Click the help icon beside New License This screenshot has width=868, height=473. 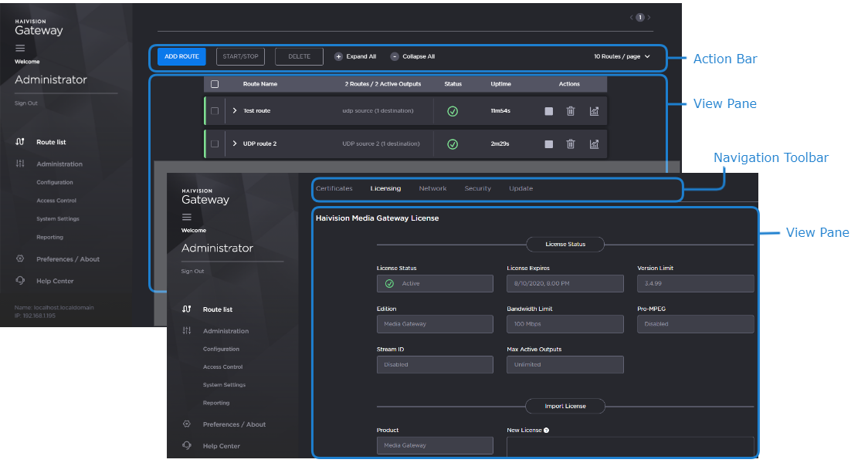(547, 431)
